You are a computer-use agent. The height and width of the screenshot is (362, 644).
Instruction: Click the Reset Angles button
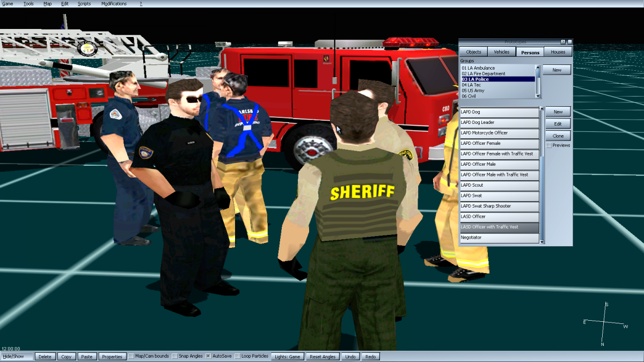[323, 357]
